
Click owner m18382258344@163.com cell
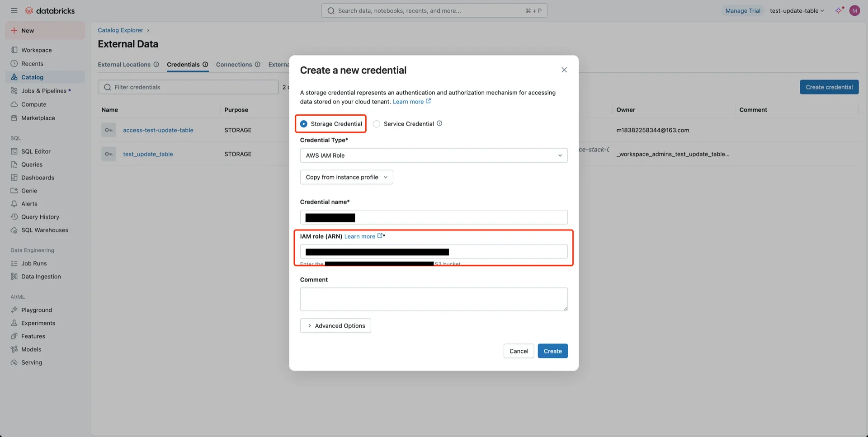[x=652, y=130]
